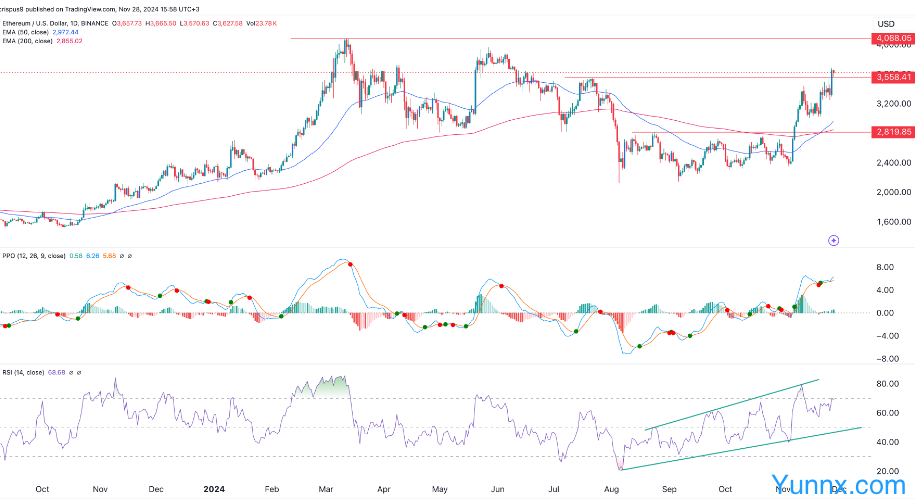Click the circular icon below the price chart
The height and width of the screenshot is (504, 915).
click(833, 240)
